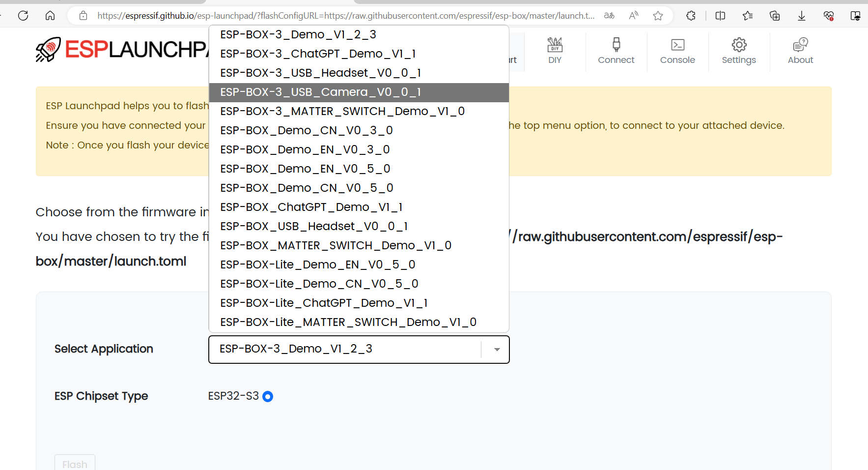Choose ESP-BOX-Lite_Demo_CN_V0_5_0 option

click(x=359, y=284)
